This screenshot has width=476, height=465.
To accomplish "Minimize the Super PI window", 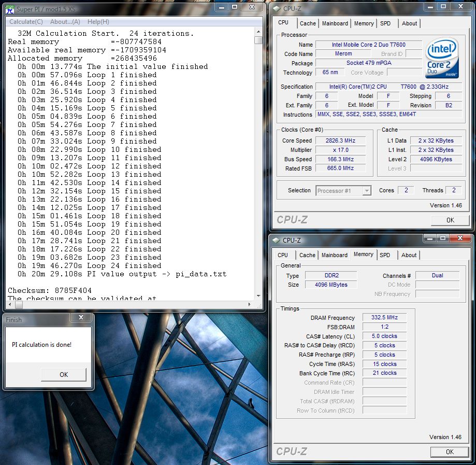I will (222, 7).
